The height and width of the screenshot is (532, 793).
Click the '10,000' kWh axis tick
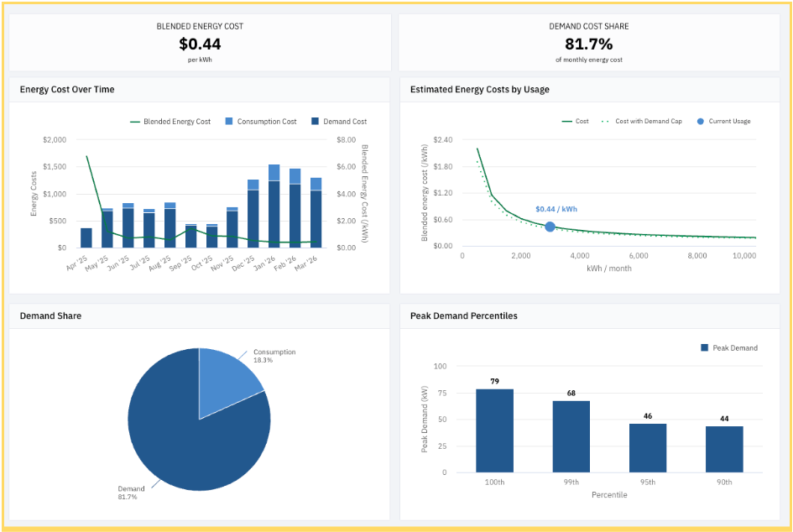(744, 256)
